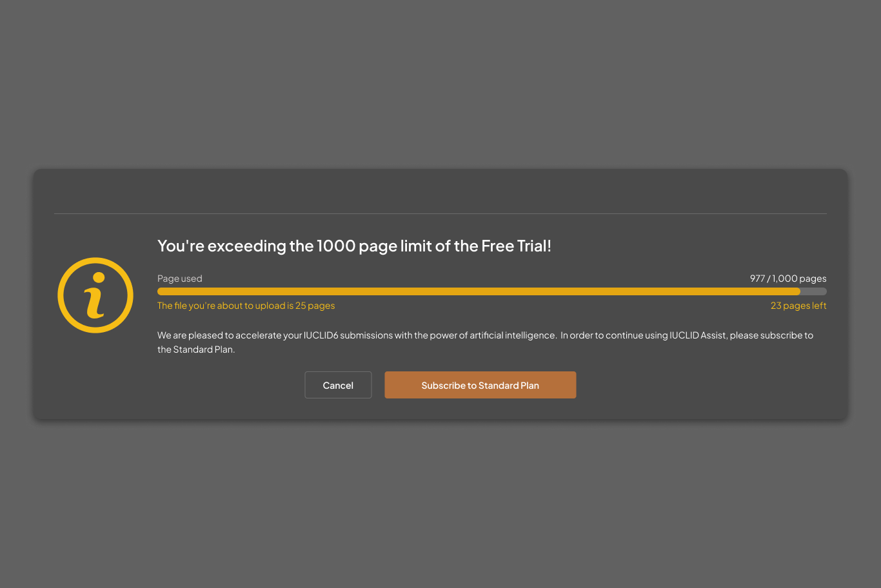Click the 'You're exceeding the 1000 page limit' heading
Image resolution: width=881 pixels, height=588 pixels.
[355, 246]
